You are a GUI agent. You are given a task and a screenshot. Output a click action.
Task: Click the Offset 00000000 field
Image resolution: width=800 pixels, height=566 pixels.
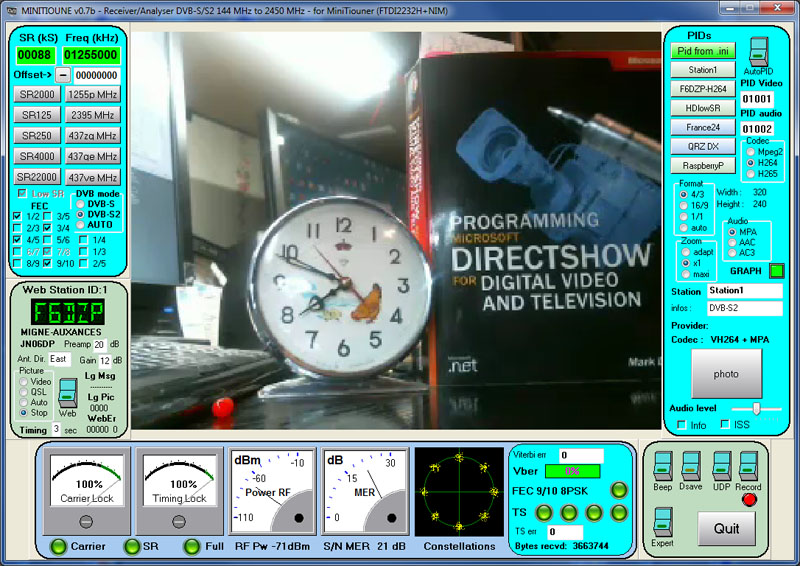point(97,76)
